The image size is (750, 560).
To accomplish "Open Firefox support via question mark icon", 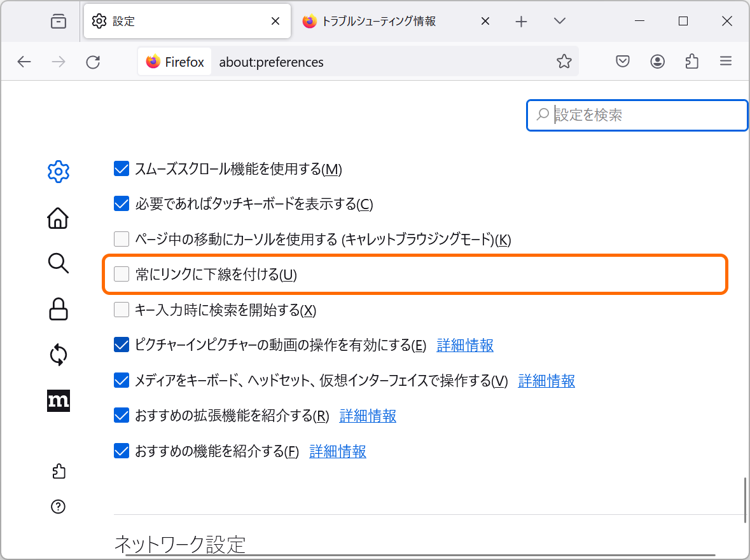I will click(58, 507).
